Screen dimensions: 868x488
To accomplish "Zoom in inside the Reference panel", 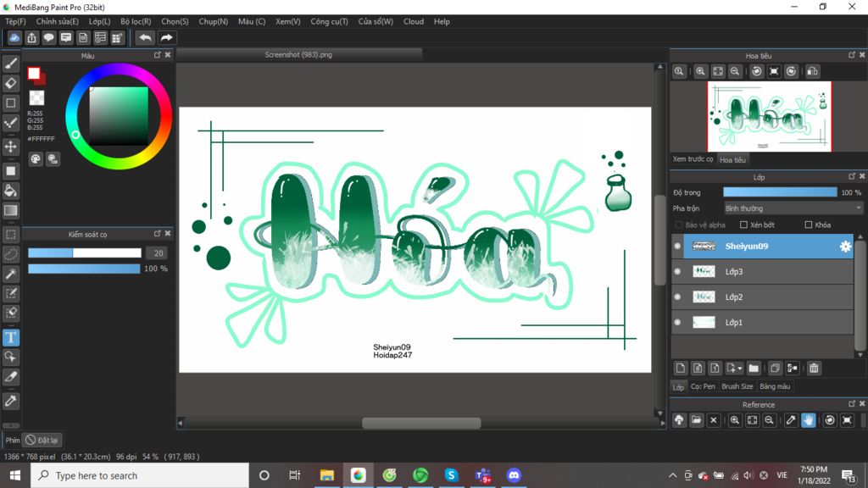I will point(735,420).
